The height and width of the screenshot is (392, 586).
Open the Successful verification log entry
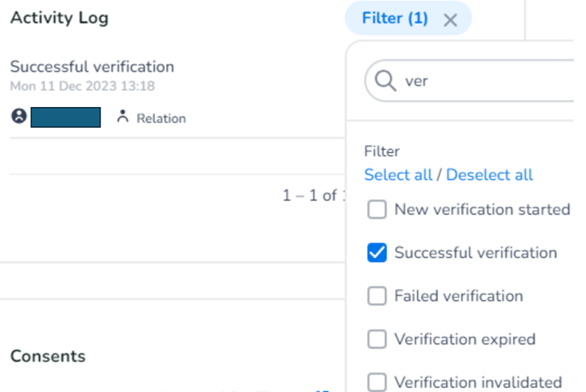92,67
